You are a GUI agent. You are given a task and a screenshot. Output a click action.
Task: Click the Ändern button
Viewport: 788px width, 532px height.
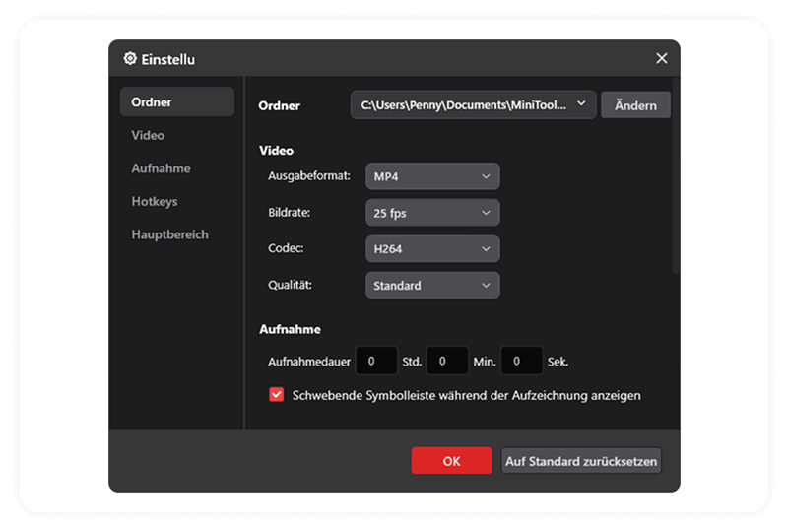[x=635, y=105]
